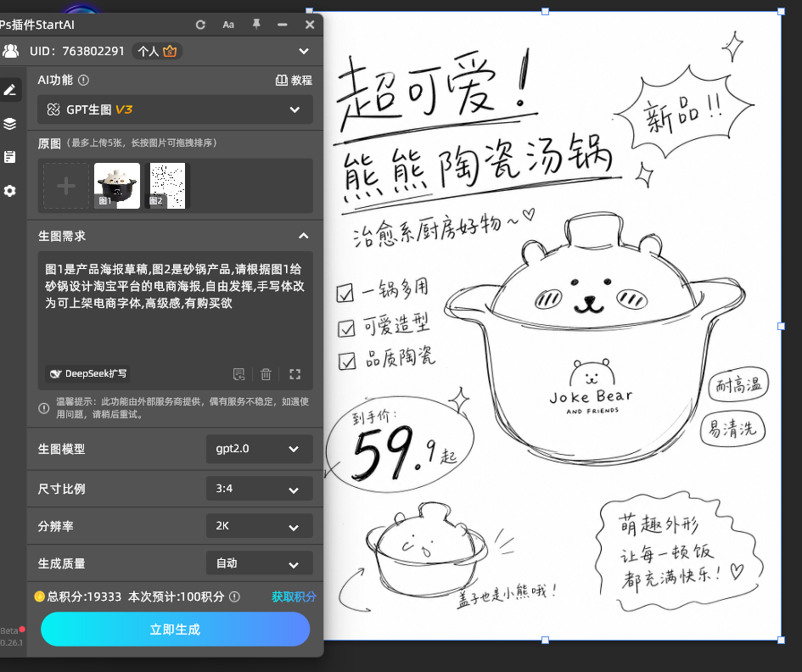Minimize the StartAI plugin panel

283,25
